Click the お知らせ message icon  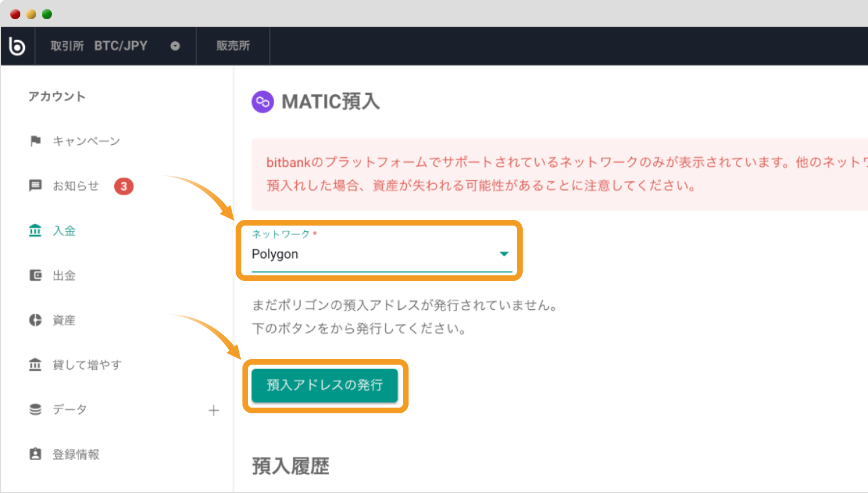pos(36,185)
